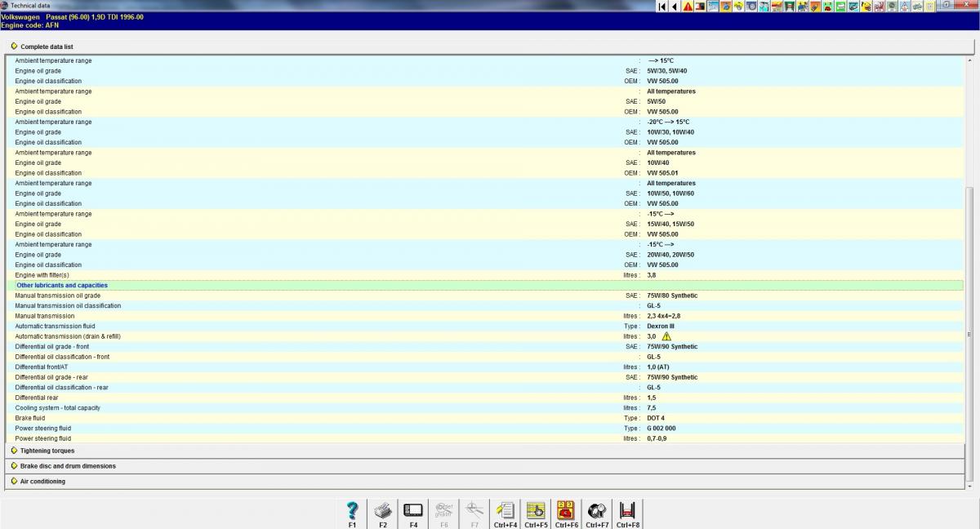Select the Manual transmission oil grade row
Image resolution: width=980 pixels, height=529 pixels.
[x=484, y=296]
